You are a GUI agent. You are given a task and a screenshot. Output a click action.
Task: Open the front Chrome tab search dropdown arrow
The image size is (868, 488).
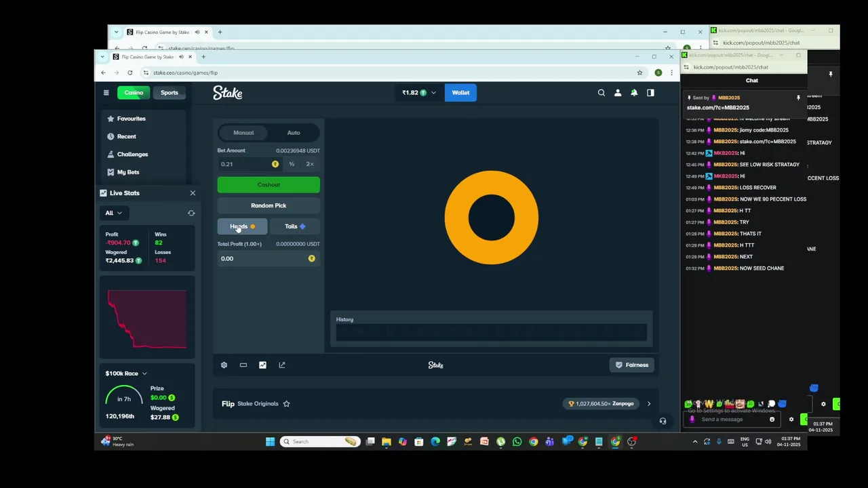(x=102, y=57)
